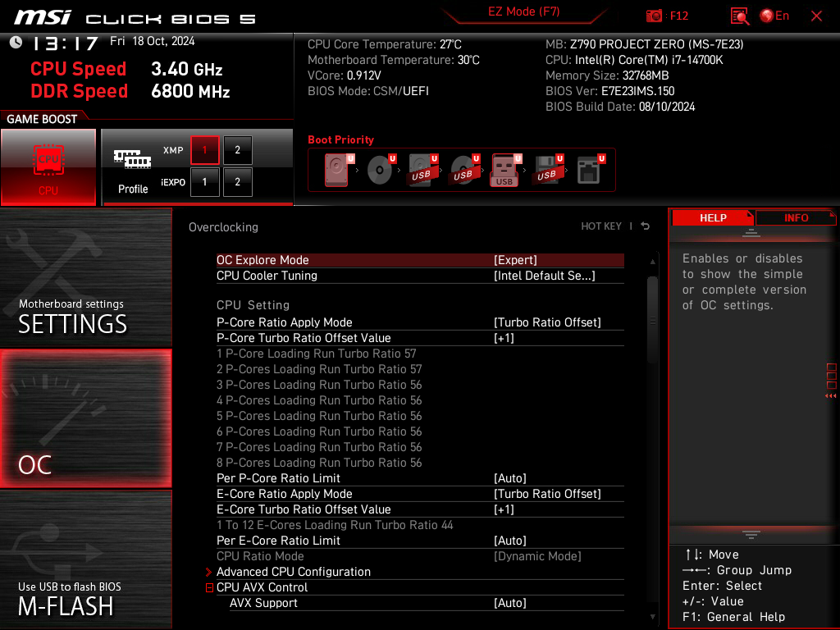Viewport: 840px width, 630px height.
Task: Select the optical disc boot priority icon
Action: 381,170
